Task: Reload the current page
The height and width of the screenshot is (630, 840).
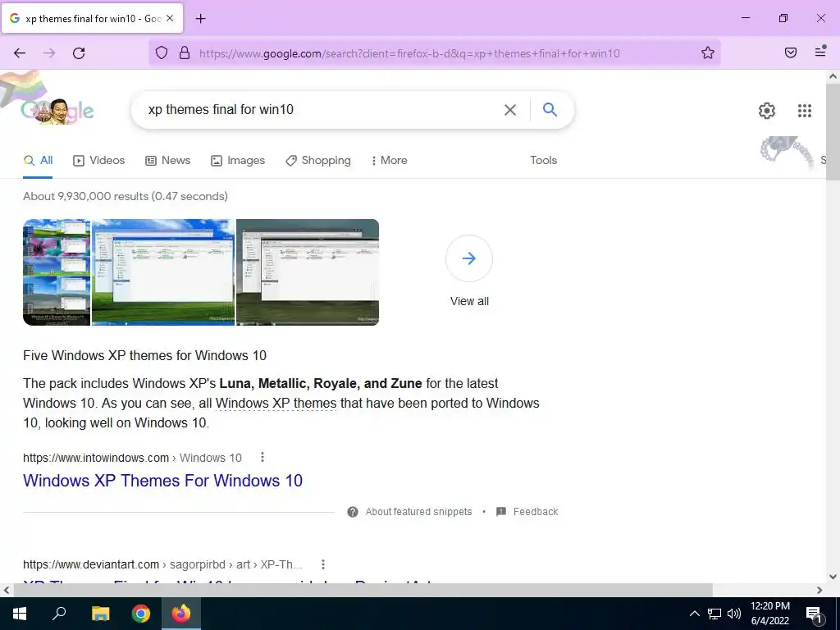Action: pyautogui.click(x=79, y=52)
